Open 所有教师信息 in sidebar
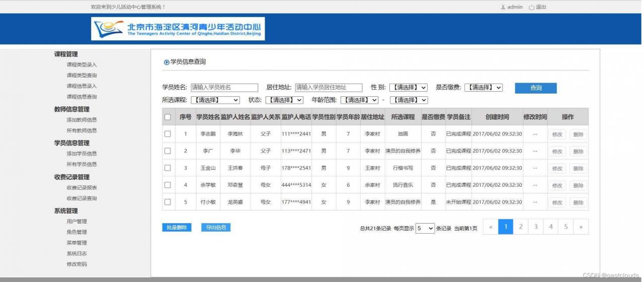This screenshot has height=282, width=644. coord(82,130)
